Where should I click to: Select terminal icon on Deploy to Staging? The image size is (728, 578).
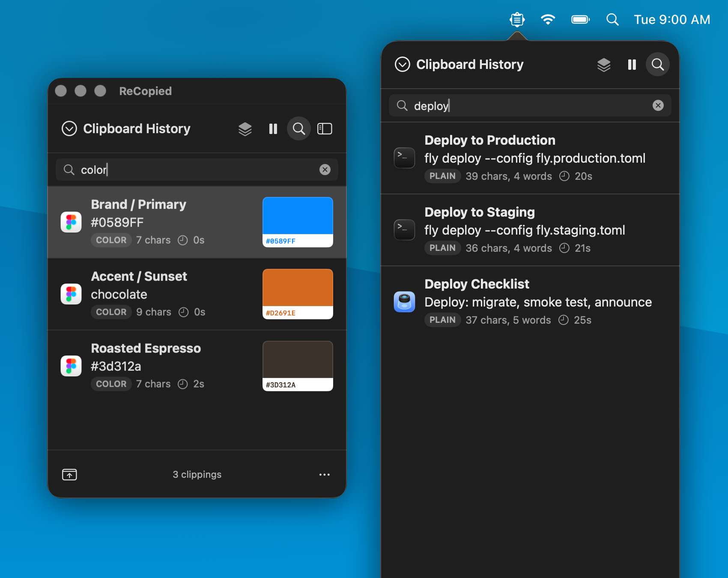coord(404,229)
